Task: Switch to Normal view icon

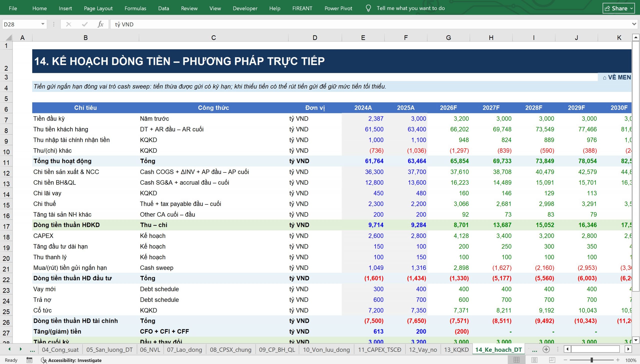Action: pyautogui.click(x=516, y=360)
